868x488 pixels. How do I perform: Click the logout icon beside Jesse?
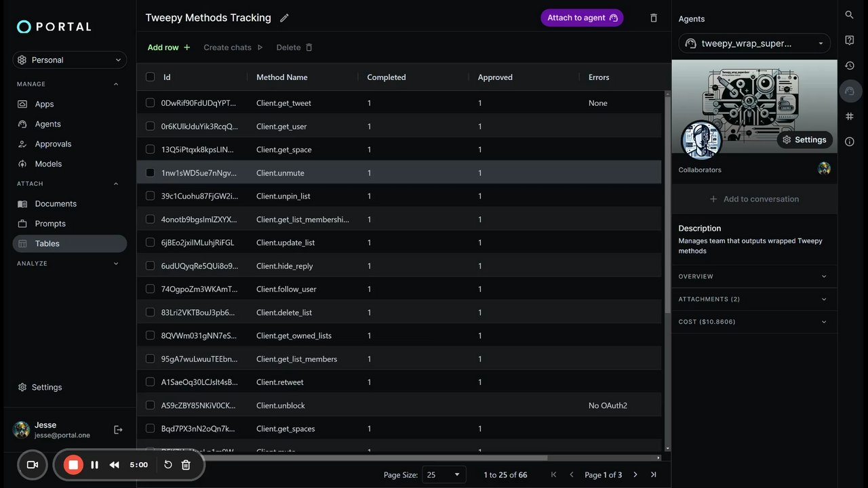[118, 430]
